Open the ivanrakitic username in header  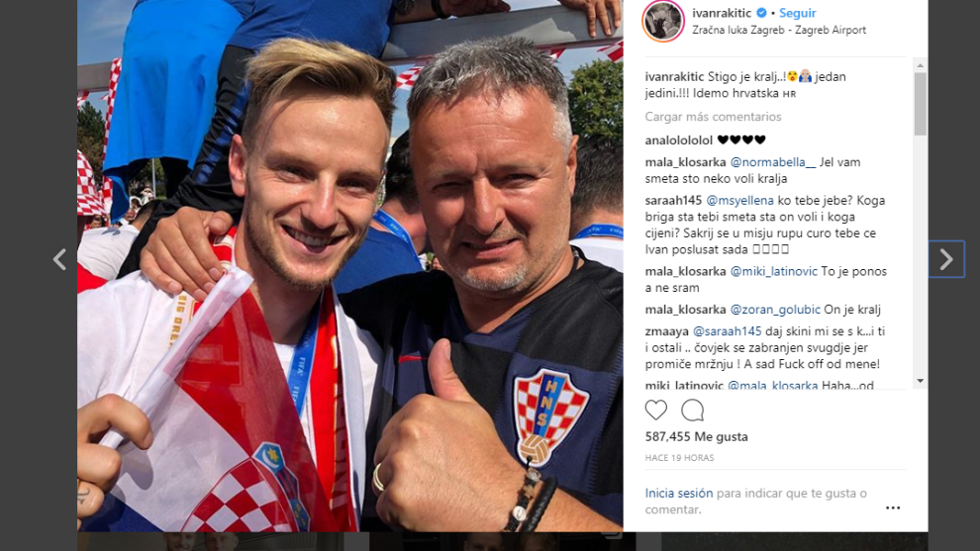[722, 13]
